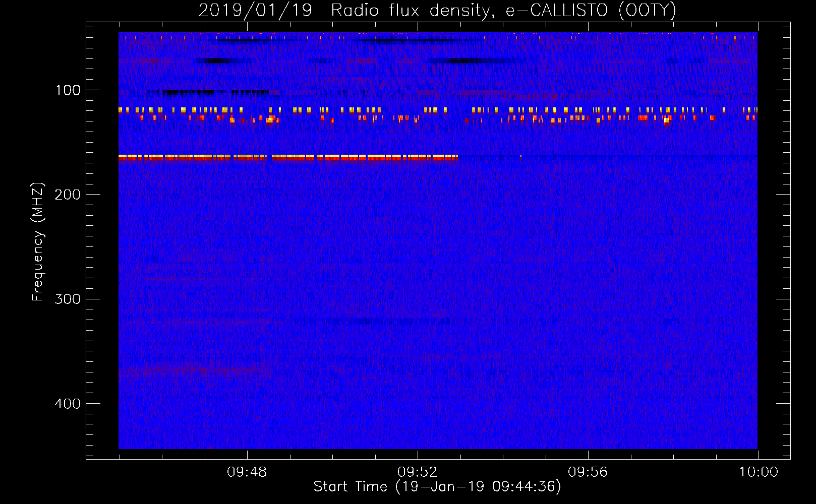The image size is (816, 504).
Task: Click the plot title "2019/01/19 Radio flux density, e-CALLISTO (OOTY)"
Action: pyautogui.click(x=437, y=10)
